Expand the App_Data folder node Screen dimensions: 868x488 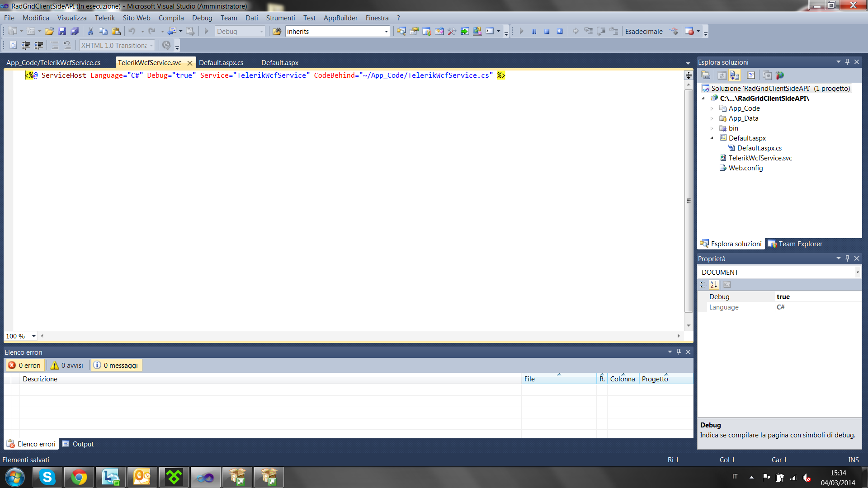pos(712,118)
